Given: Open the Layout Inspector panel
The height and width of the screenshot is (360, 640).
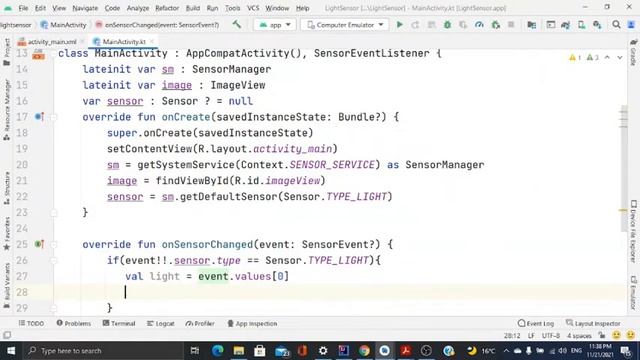Looking at the screenshot, I should point(593,323).
